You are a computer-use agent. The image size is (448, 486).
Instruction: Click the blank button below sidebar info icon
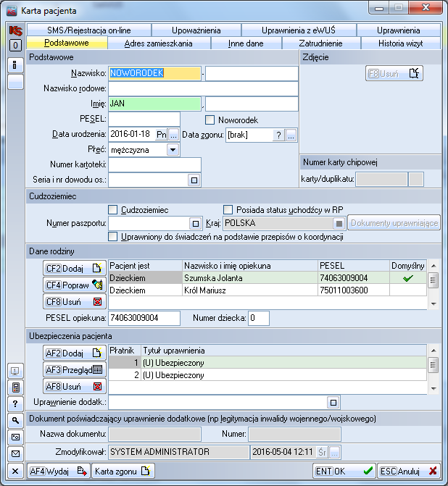tap(15, 82)
